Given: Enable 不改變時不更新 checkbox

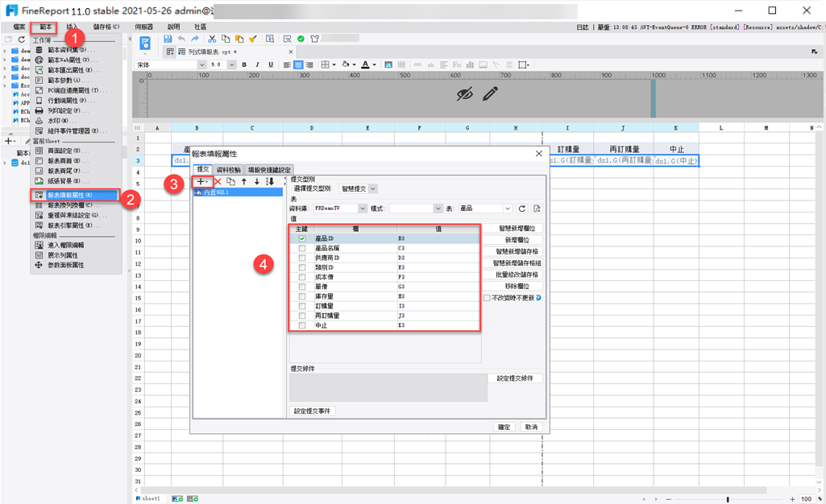Looking at the screenshot, I should (487, 298).
